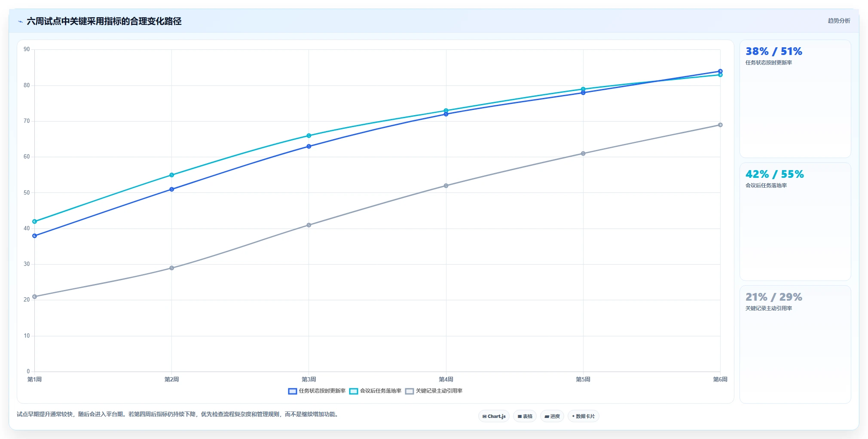Click the week 6 point on the blue line
The height and width of the screenshot is (439, 868).
click(x=720, y=71)
